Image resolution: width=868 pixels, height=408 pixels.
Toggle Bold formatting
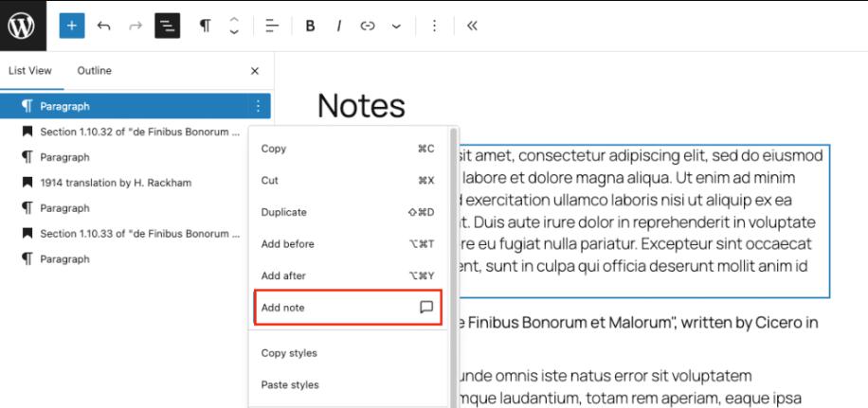pos(310,26)
